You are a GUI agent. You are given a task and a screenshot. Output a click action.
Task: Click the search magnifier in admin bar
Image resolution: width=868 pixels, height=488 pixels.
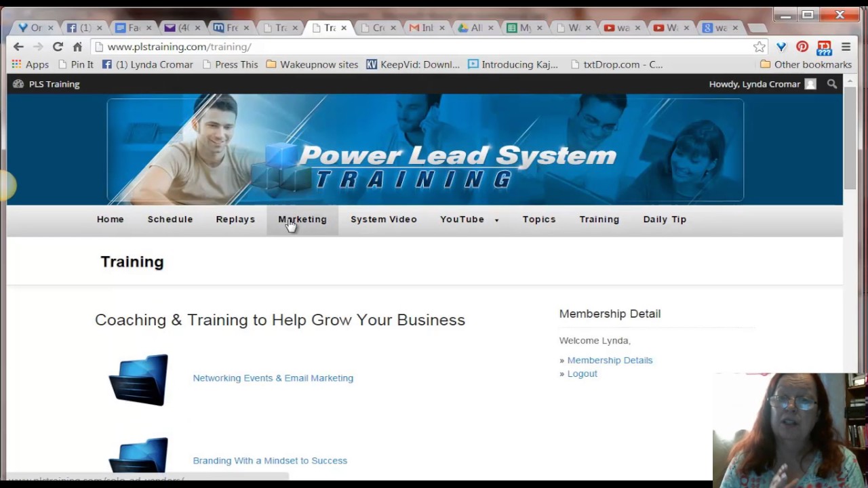(x=832, y=84)
